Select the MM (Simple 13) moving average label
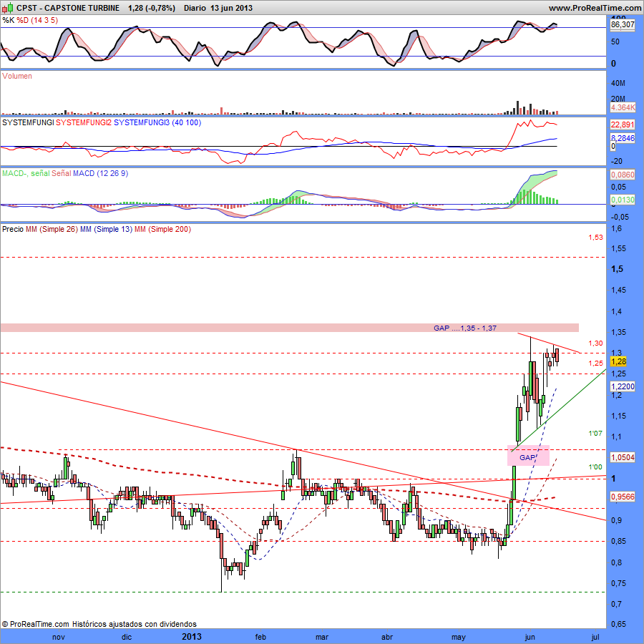644x644 pixels. (107, 229)
